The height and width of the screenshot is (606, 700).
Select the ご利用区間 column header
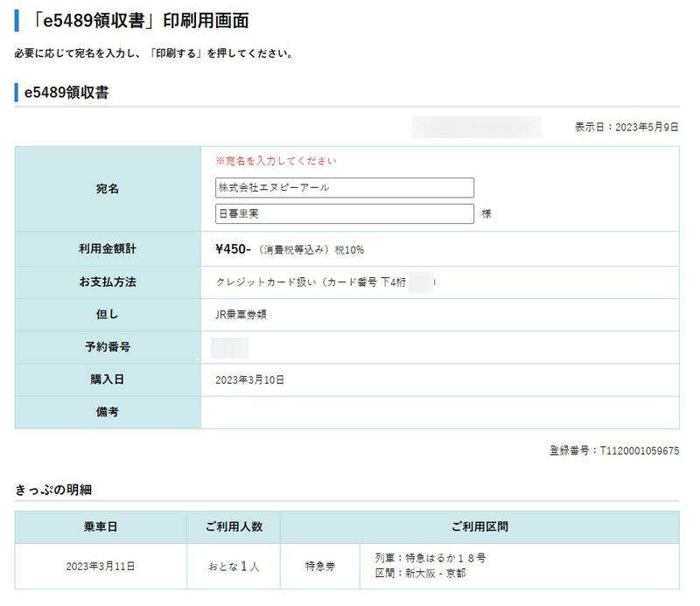[479, 527]
